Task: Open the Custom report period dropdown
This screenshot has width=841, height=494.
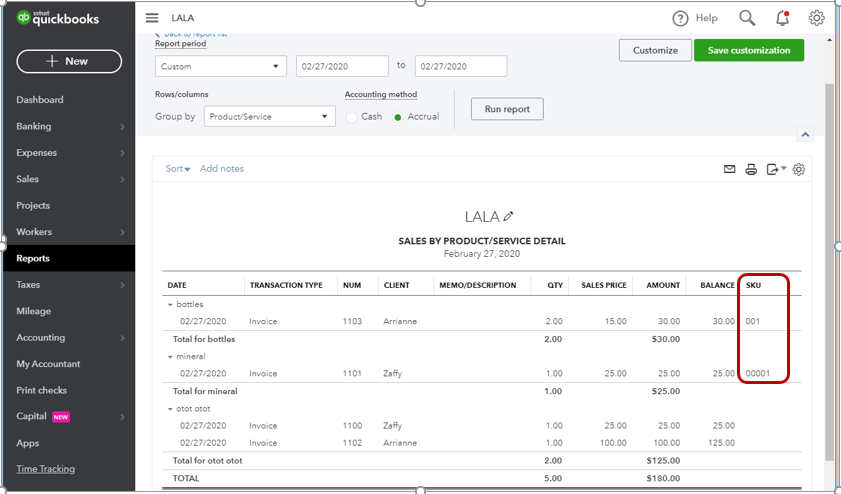Action: [221, 66]
